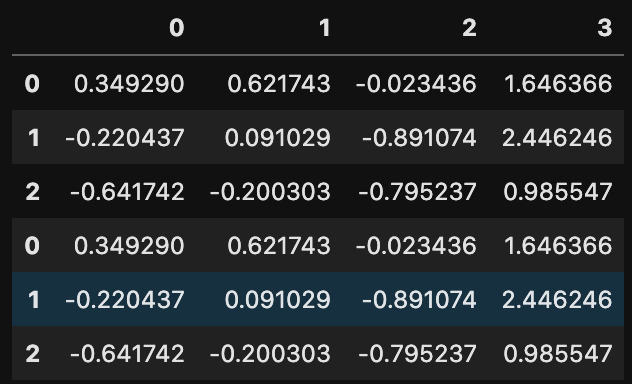Select 0.621743 in the fourth data row

(279, 246)
